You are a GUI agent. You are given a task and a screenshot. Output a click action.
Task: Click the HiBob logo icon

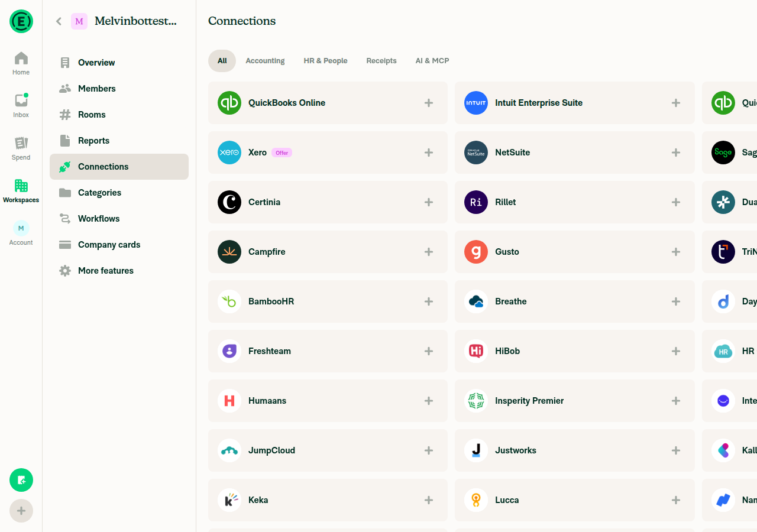tap(476, 351)
